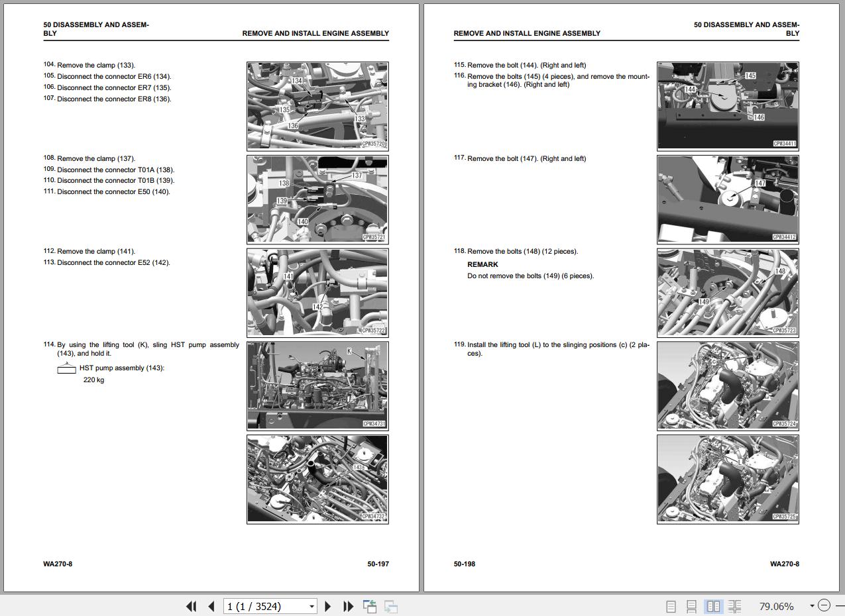This screenshot has height=616, width=845.
Task: Click the zoom out minus button
Action: [x=824, y=605]
